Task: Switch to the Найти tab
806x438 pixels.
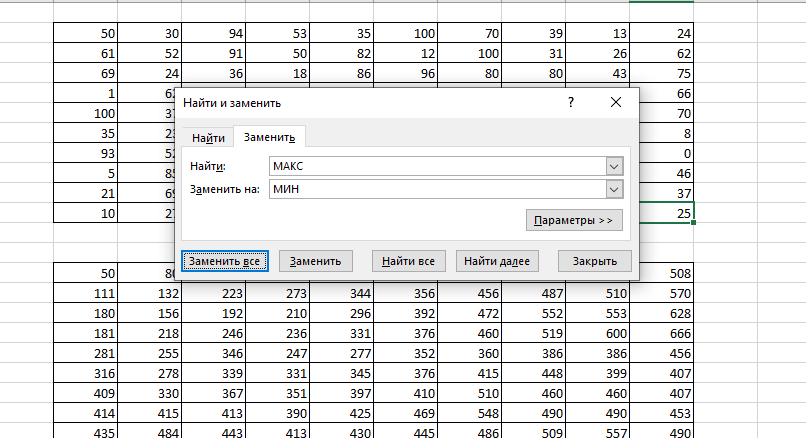Action: [x=208, y=137]
